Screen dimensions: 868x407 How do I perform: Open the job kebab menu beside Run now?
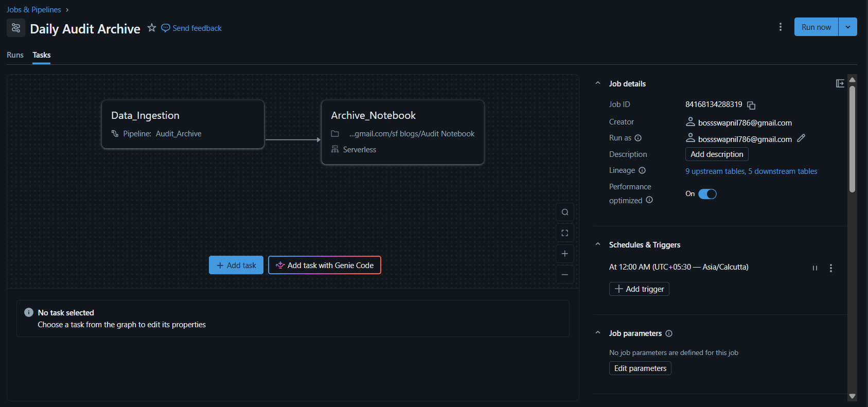point(780,27)
